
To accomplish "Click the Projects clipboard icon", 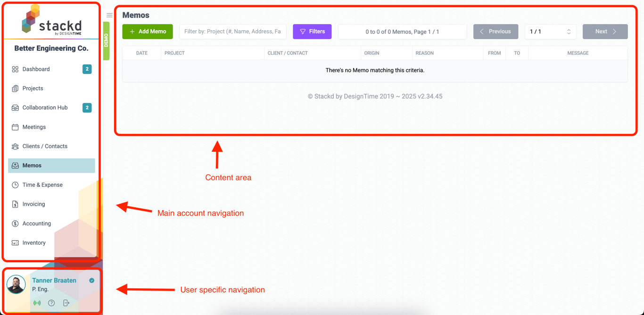I will 15,89.
